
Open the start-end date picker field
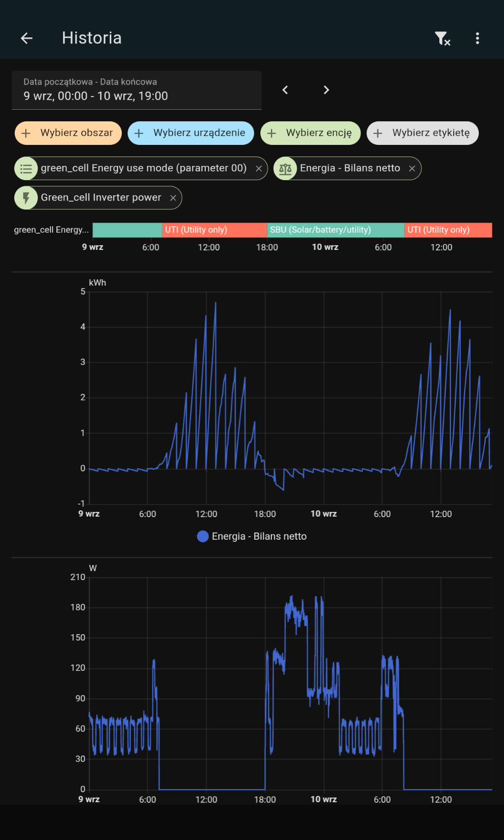click(136, 90)
